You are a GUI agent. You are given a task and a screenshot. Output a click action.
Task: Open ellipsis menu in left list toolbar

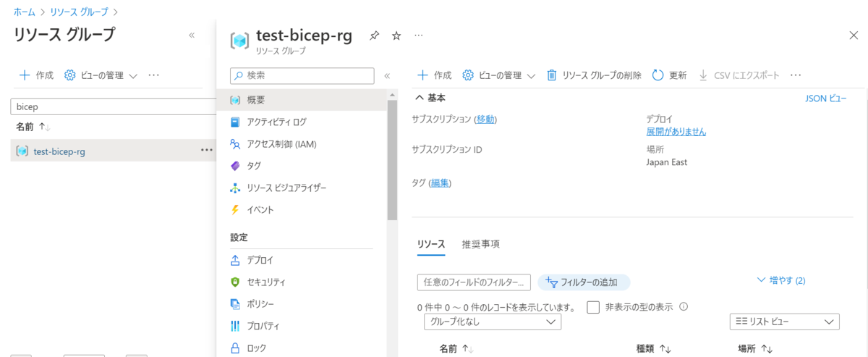pos(153,75)
